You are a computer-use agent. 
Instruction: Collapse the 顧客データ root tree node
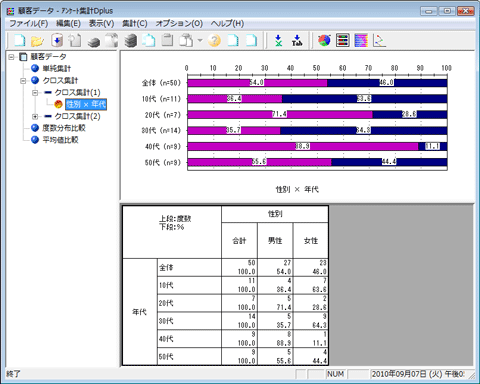11,57
